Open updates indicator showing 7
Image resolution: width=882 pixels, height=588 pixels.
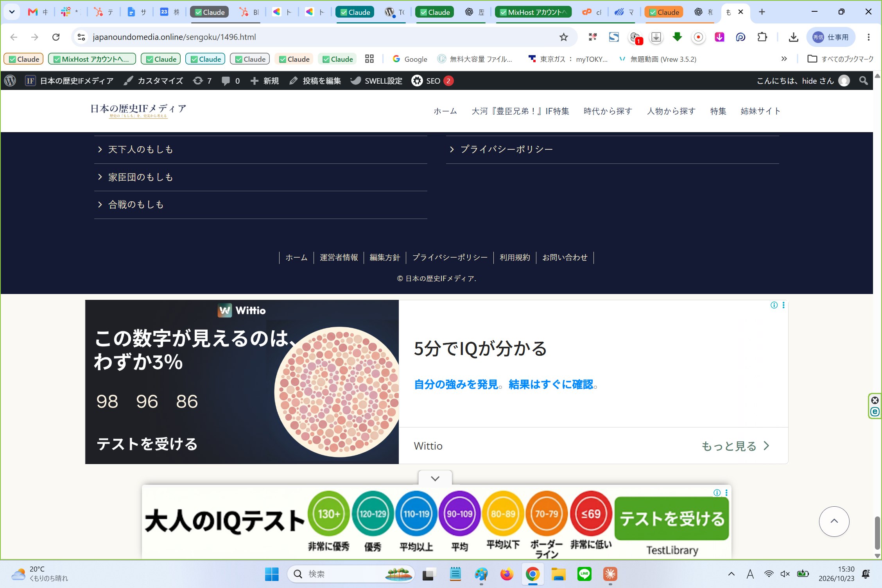point(202,81)
